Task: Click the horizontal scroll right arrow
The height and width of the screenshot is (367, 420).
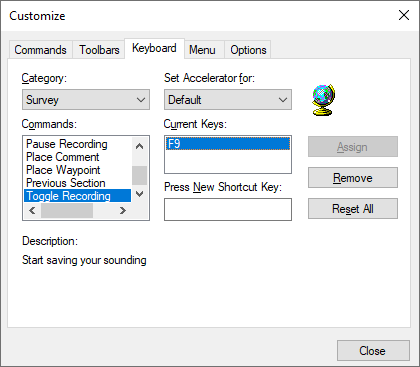Action: (x=123, y=210)
